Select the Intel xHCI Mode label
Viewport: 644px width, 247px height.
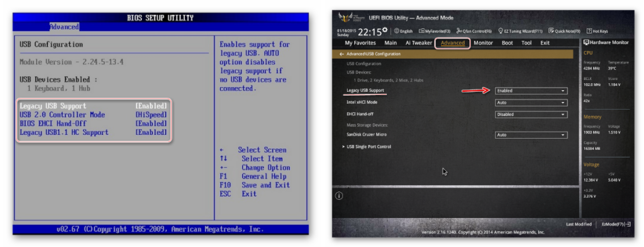(x=362, y=103)
